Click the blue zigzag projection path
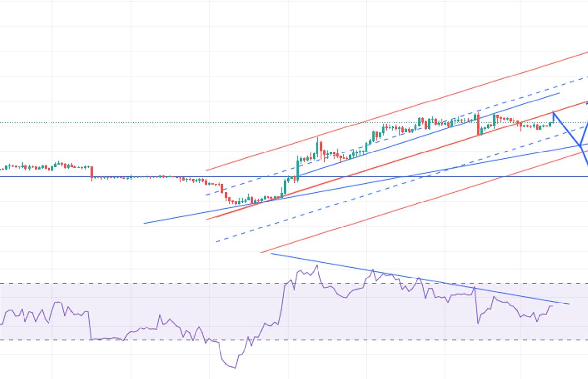 coord(566,129)
